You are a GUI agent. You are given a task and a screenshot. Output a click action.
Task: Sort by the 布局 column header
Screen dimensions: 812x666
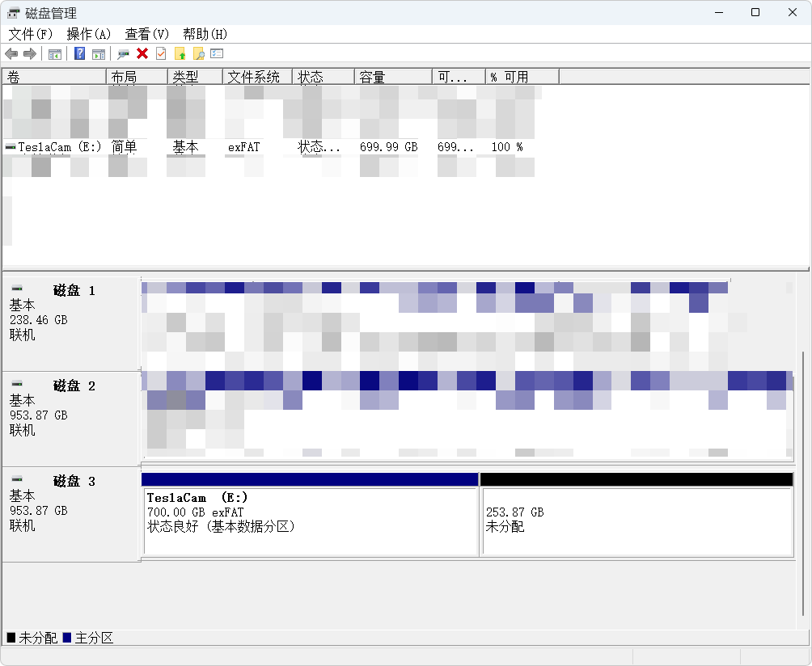pyautogui.click(x=137, y=77)
